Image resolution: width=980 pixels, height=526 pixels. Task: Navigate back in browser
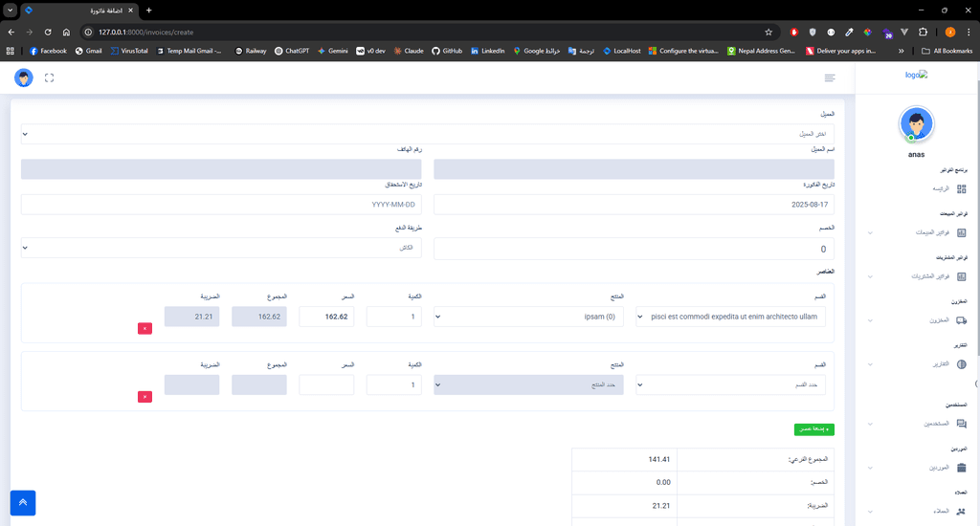pos(11,32)
